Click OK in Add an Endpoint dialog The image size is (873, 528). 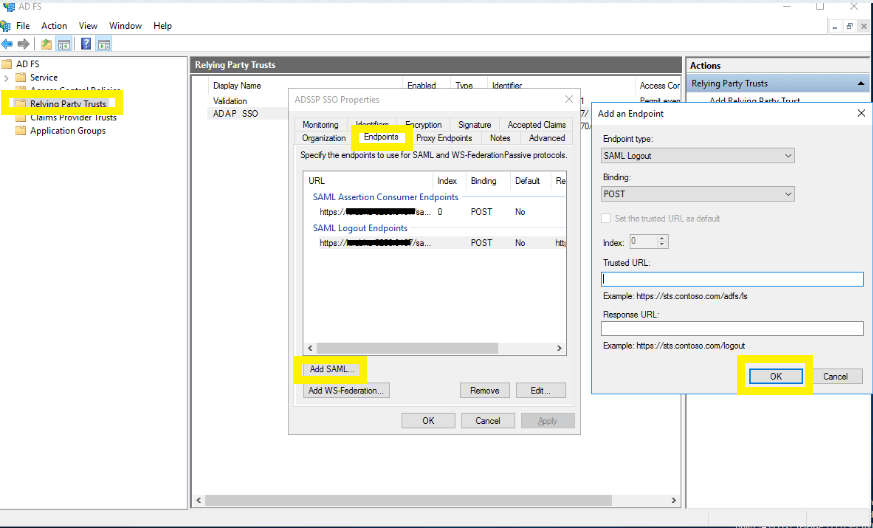775,376
